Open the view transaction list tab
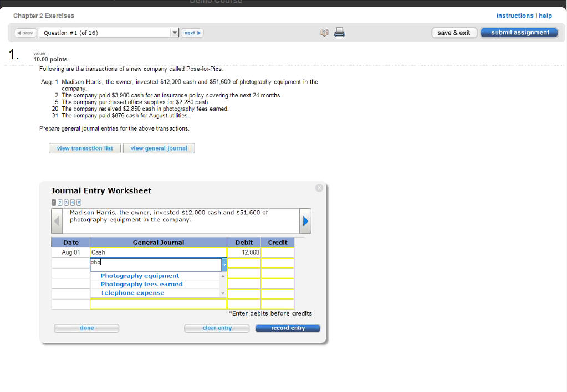Screen dimensions: 567x392 (x=85, y=148)
